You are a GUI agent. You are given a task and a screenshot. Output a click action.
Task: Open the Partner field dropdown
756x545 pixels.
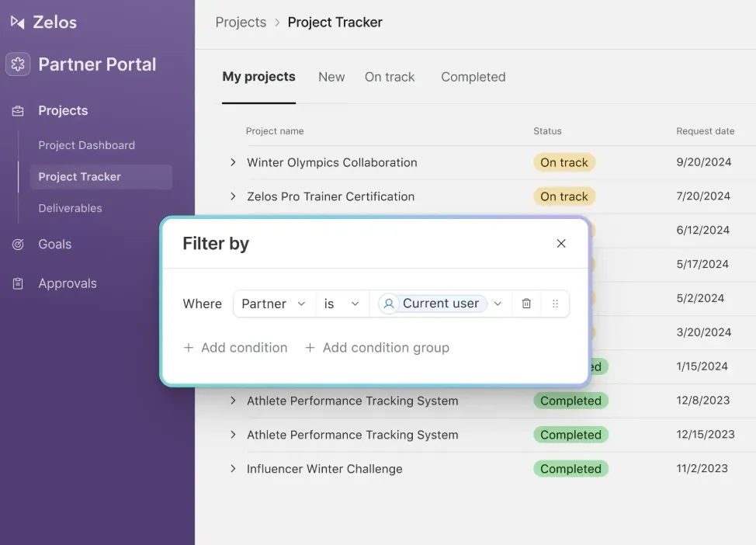[x=274, y=304]
